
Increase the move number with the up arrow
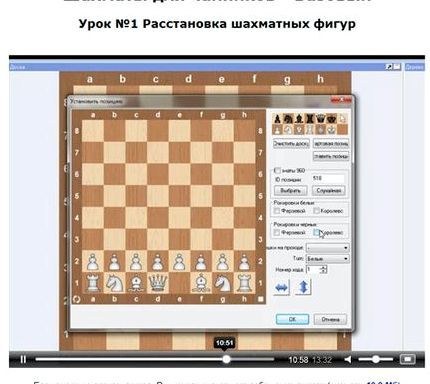tap(324, 267)
